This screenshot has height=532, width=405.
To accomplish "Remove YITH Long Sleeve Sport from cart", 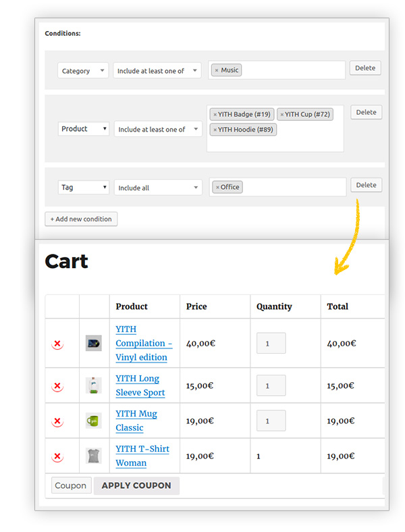I will tap(57, 386).
